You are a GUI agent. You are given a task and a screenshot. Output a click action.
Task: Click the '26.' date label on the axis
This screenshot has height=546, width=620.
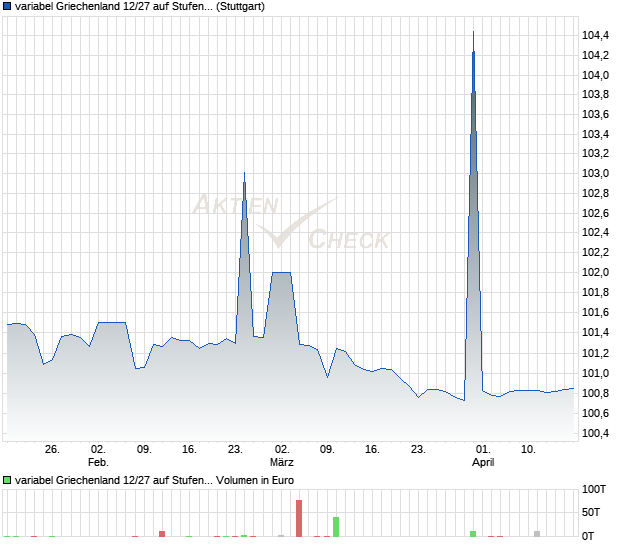pos(52,449)
